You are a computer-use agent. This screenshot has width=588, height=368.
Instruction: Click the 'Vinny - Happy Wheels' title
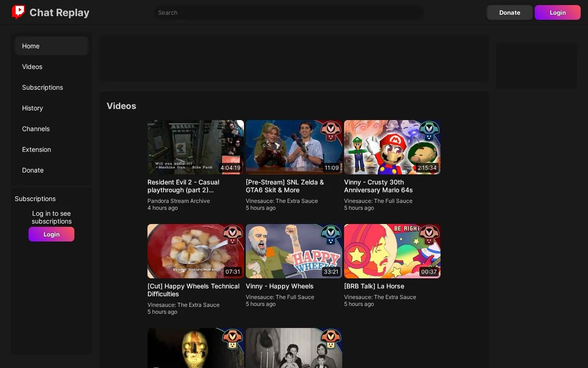[x=280, y=286]
